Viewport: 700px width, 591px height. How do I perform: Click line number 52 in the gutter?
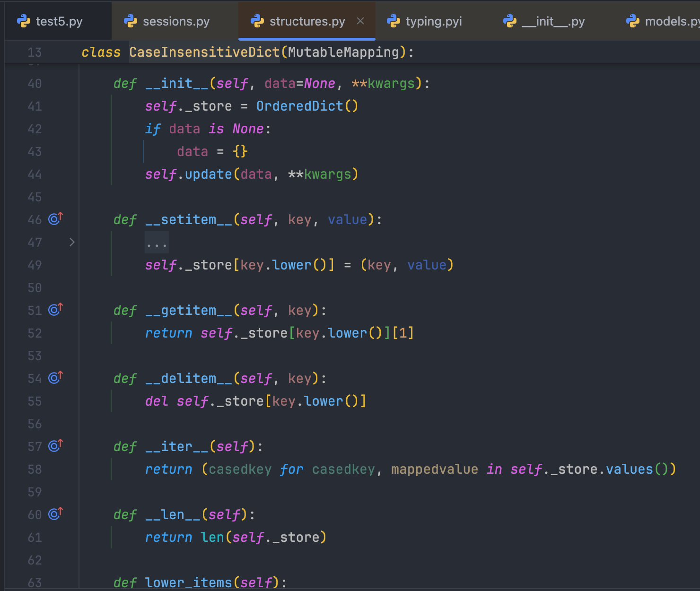pos(35,333)
